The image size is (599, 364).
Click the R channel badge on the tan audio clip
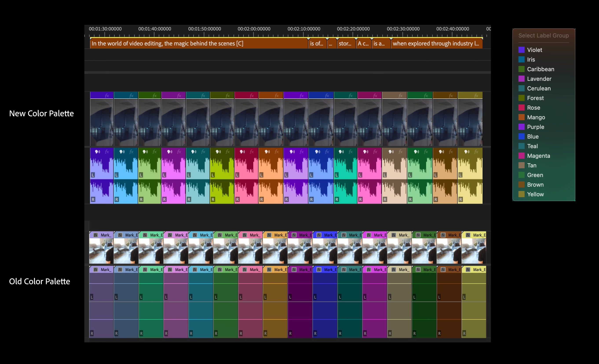[x=385, y=200]
